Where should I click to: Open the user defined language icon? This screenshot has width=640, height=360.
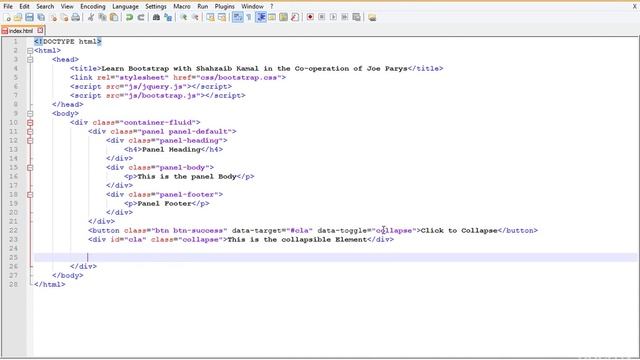272,17
